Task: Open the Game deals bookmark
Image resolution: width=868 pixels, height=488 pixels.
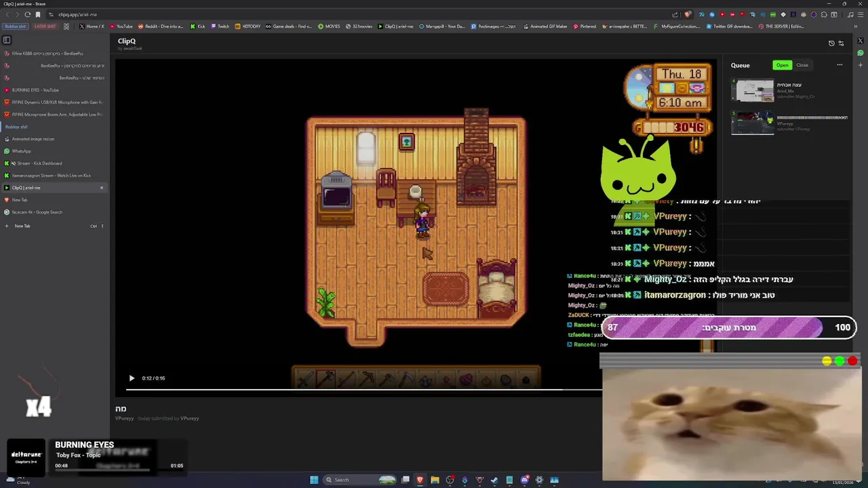Action: click(x=289, y=26)
